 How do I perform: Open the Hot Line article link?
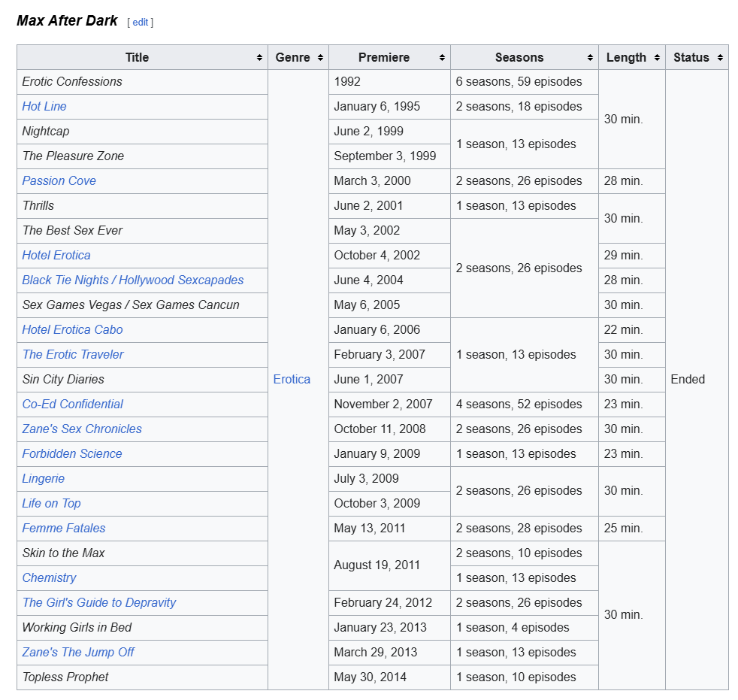(x=44, y=106)
